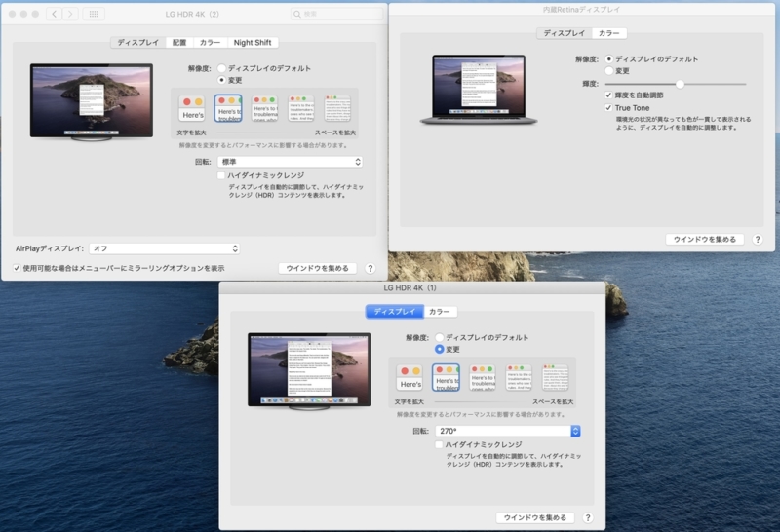Click the search field in LG HDR 4K (2)
The width and height of the screenshot is (780, 532).
(x=336, y=14)
